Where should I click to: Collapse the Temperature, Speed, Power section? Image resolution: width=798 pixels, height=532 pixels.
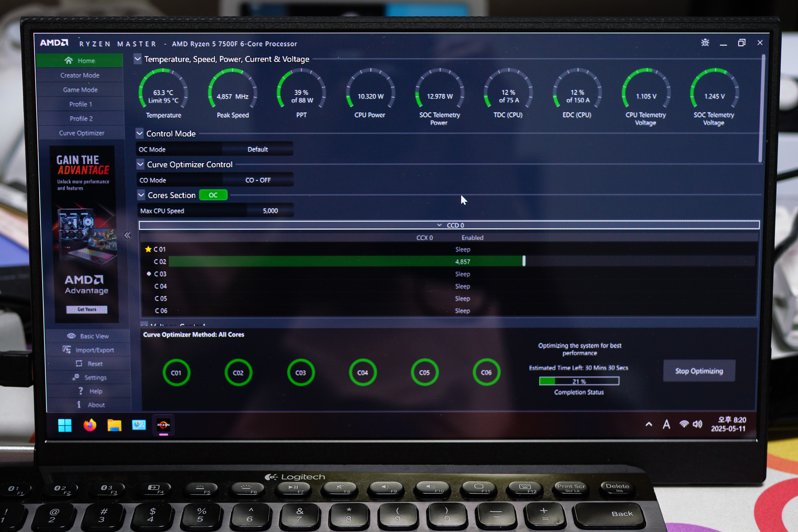pyautogui.click(x=137, y=59)
